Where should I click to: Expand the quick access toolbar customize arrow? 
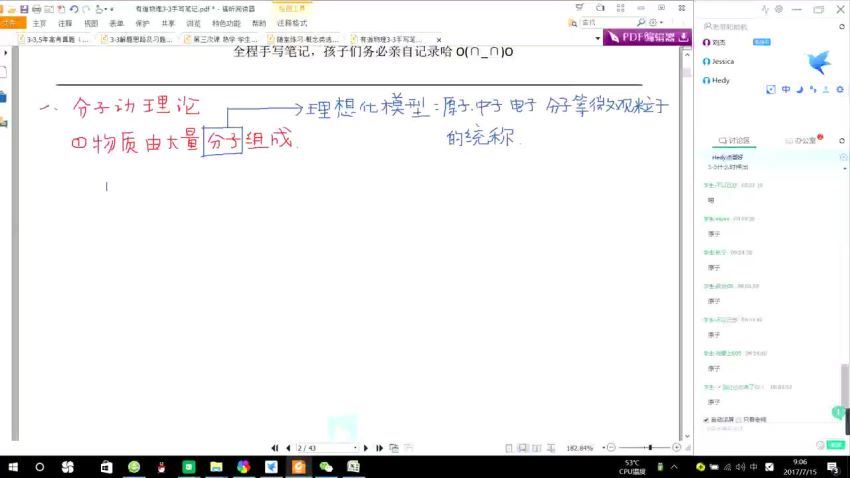click(112, 9)
